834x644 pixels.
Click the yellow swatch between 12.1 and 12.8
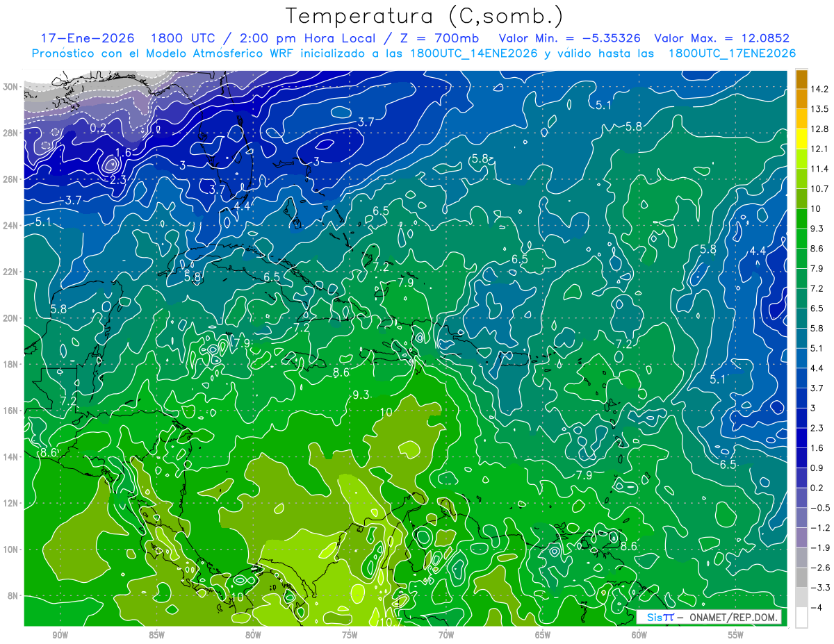pos(801,139)
